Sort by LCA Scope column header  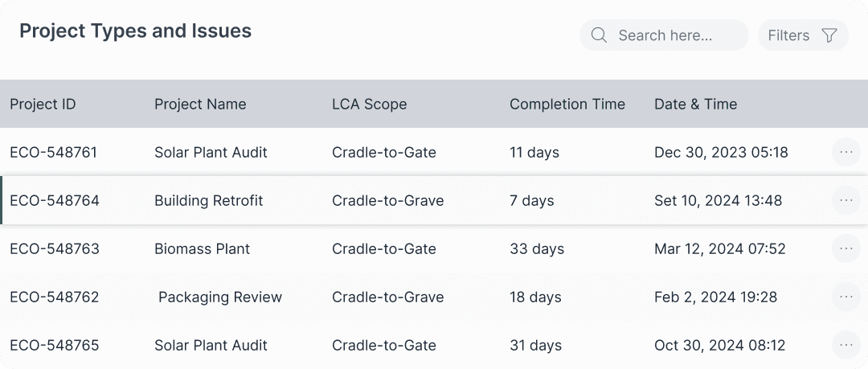(369, 105)
